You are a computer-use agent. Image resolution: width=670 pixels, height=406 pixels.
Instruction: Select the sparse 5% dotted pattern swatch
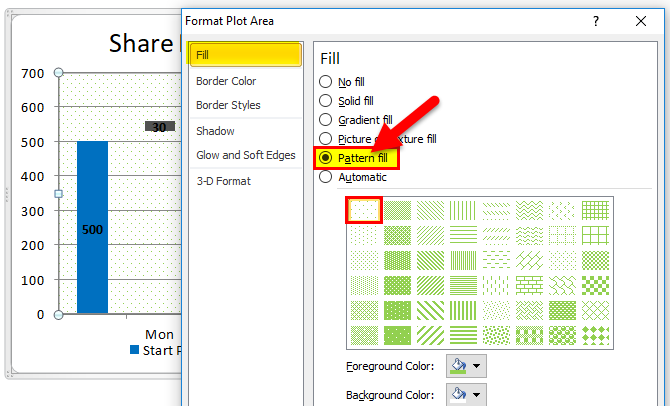pyautogui.click(x=364, y=210)
